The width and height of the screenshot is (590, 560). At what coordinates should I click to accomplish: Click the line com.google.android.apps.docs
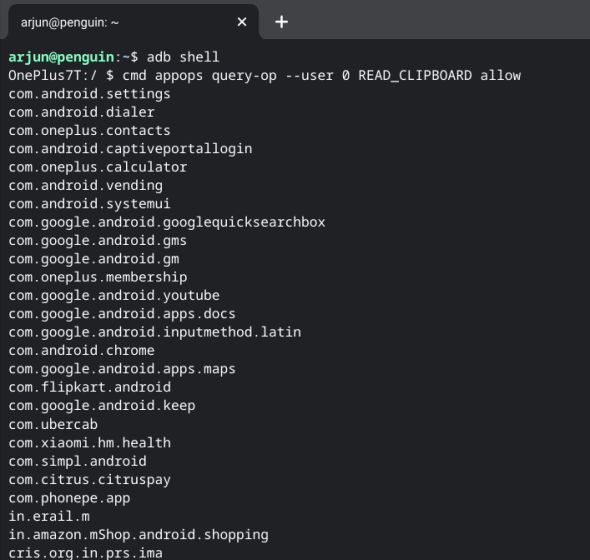click(122, 314)
